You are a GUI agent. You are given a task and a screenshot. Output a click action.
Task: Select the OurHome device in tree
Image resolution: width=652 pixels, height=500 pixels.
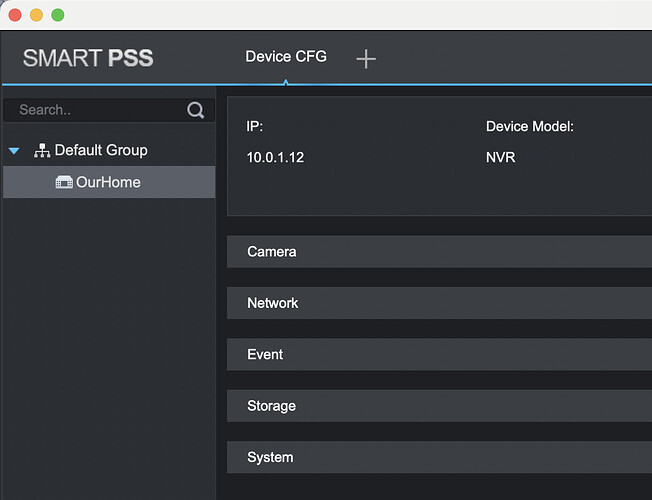[109, 182]
